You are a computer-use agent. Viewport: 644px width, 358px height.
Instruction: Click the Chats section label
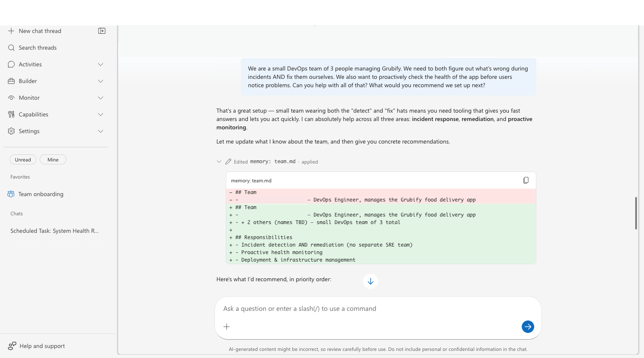(x=17, y=214)
